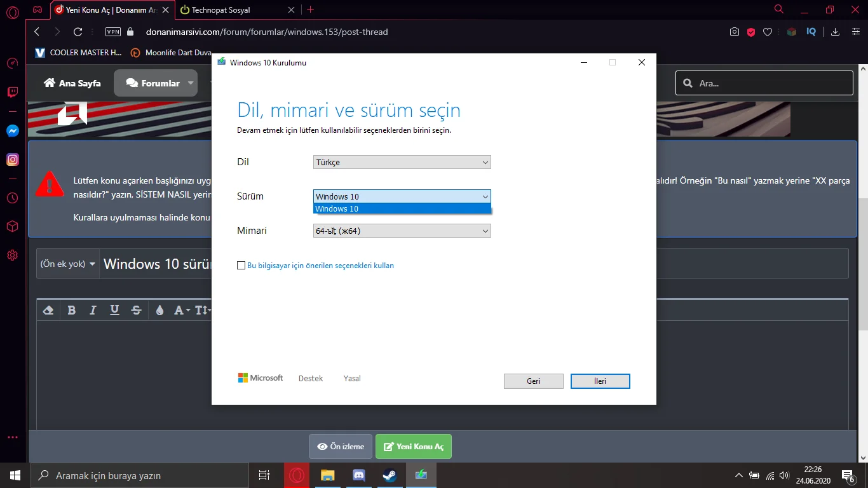The image size is (868, 488).
Task: Expand the Forumlar menu arrow
Action: 191,83
